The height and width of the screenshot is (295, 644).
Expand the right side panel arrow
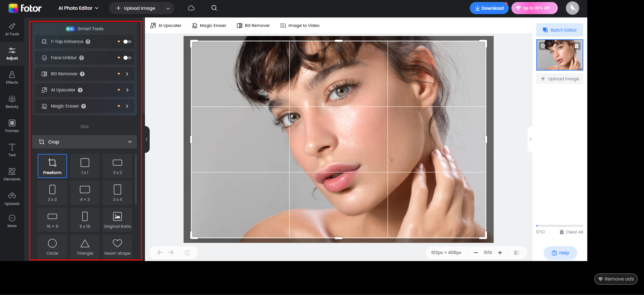pos(530,139)
